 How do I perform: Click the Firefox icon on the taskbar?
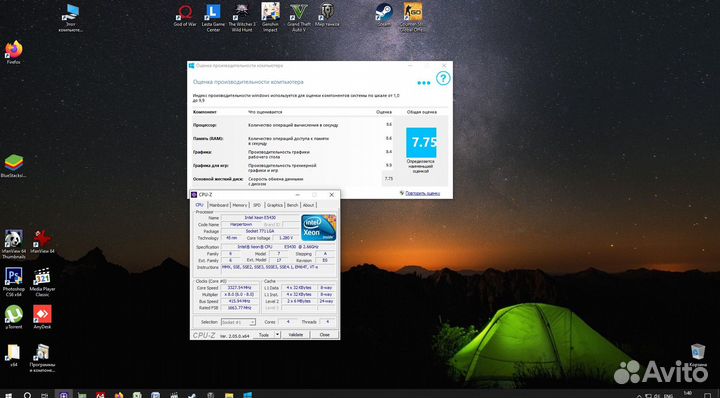coord(118,395)
